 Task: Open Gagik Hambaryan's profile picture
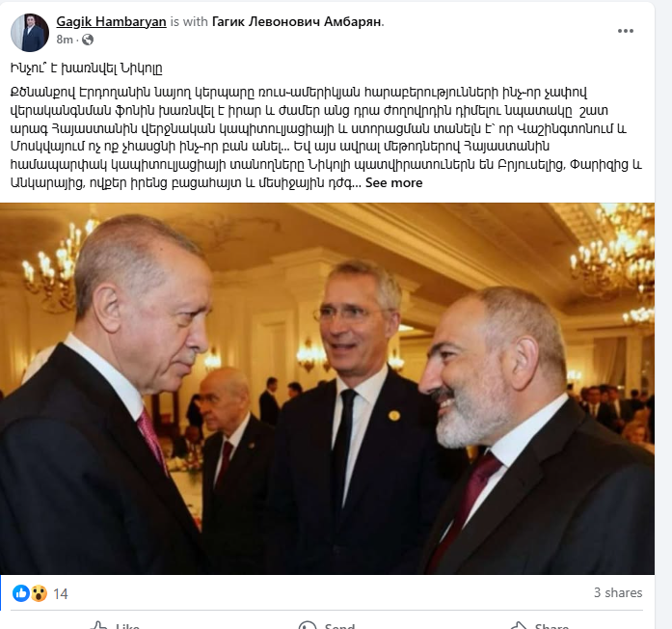[x=30, y=33]
